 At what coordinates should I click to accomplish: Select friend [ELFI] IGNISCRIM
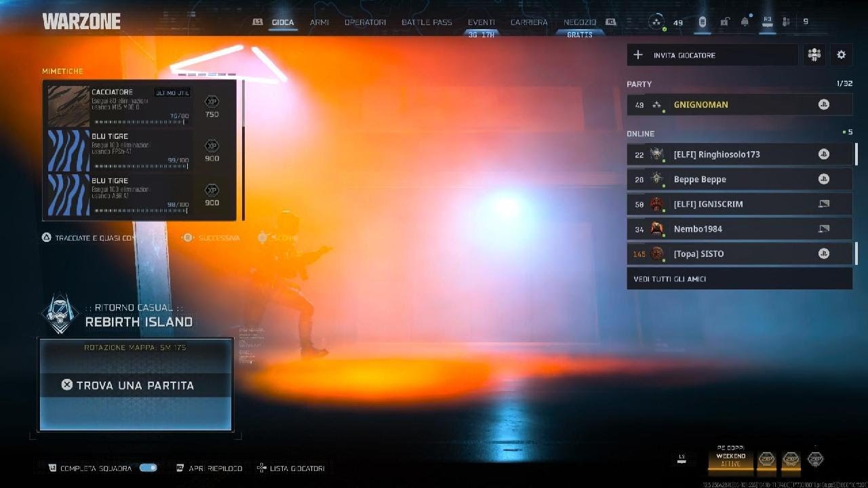point(740,204)
